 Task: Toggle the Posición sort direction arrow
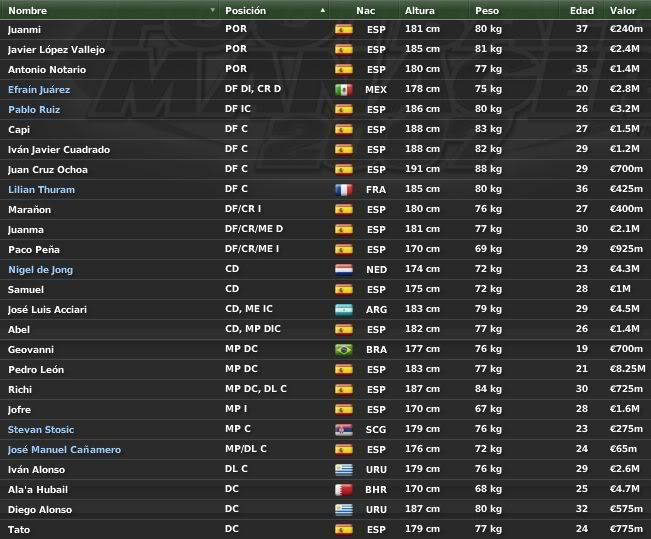(323, 10)
